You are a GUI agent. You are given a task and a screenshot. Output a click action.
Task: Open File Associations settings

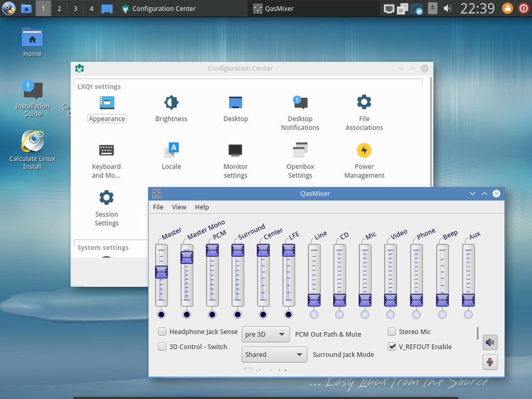coord(364,113)
